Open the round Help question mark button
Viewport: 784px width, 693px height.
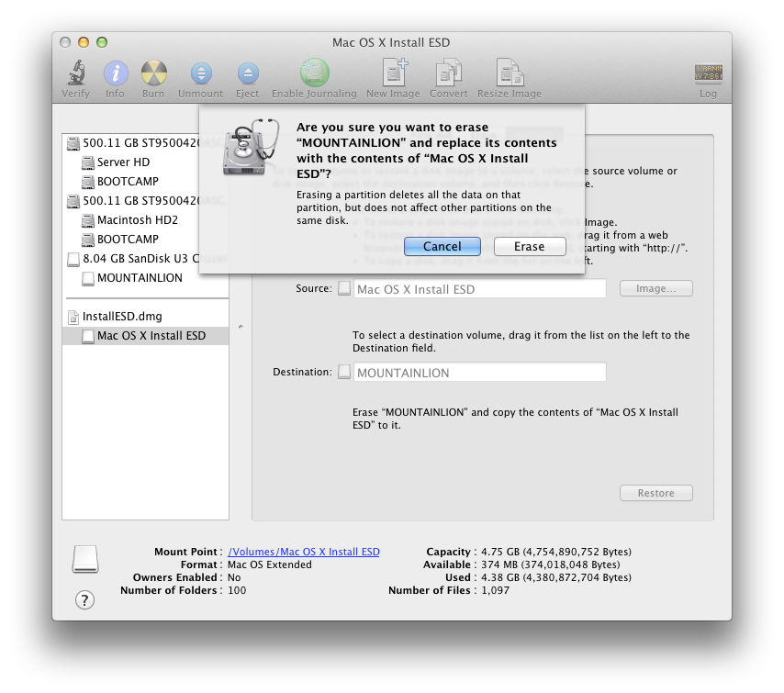pos(84,600)
